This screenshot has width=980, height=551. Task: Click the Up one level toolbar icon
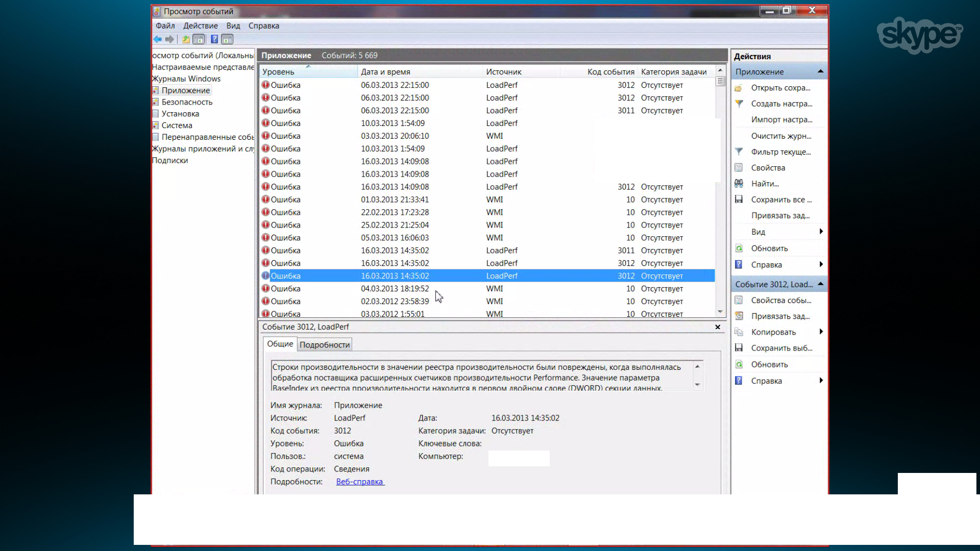186,39
